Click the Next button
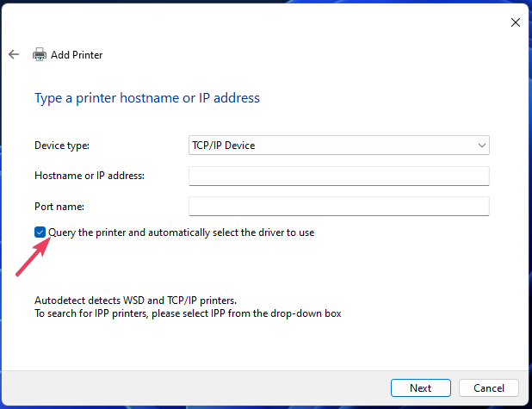The image size is (532, 409). pyautogui.click(x=421, y=388)
